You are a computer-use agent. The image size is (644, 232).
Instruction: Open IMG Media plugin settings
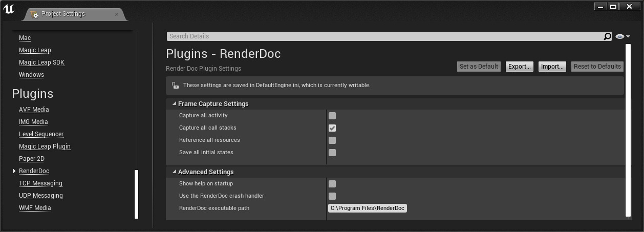33,122
